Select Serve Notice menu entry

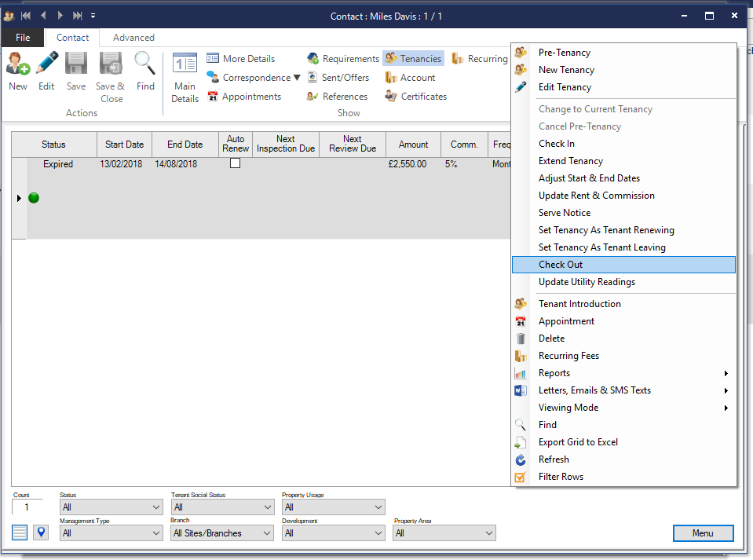(x=565, y=213)
